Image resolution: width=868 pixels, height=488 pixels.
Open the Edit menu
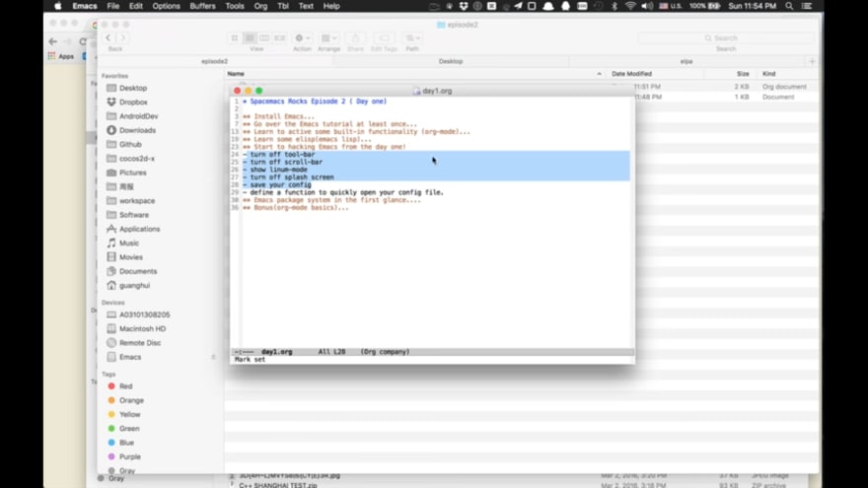(x=136, y=6)
